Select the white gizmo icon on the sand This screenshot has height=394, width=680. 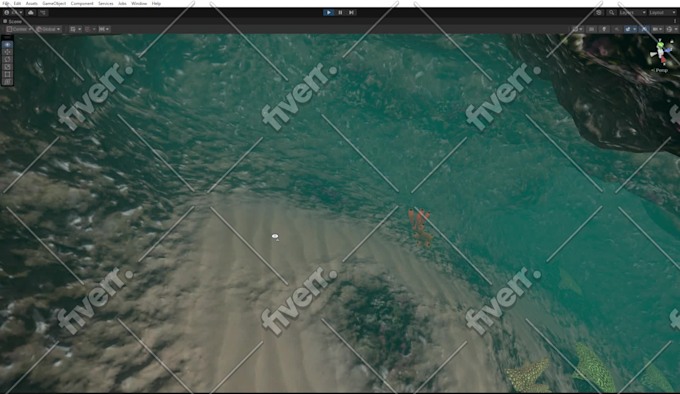click(x=275, y=236)
